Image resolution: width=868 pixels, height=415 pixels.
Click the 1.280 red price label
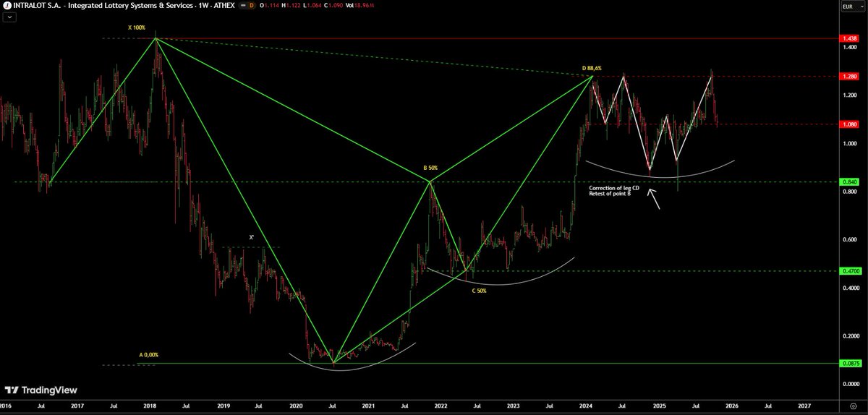coord(849,76)
